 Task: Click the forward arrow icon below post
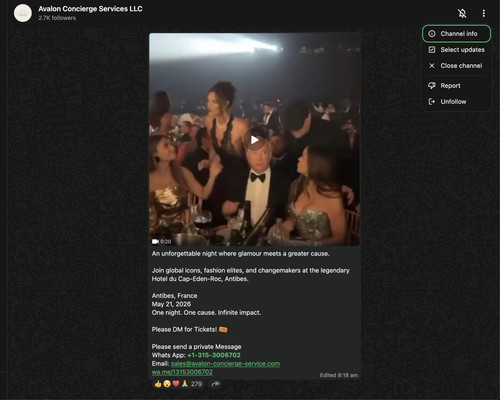(x=216, y=384)
